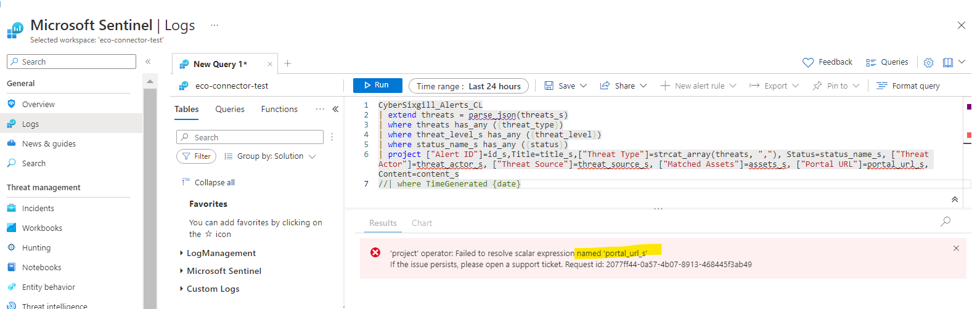The width and height of the screenshot is (980, 309).
Task: Add a new query tab
Action: pyautogui.click(x=287, y=63)
